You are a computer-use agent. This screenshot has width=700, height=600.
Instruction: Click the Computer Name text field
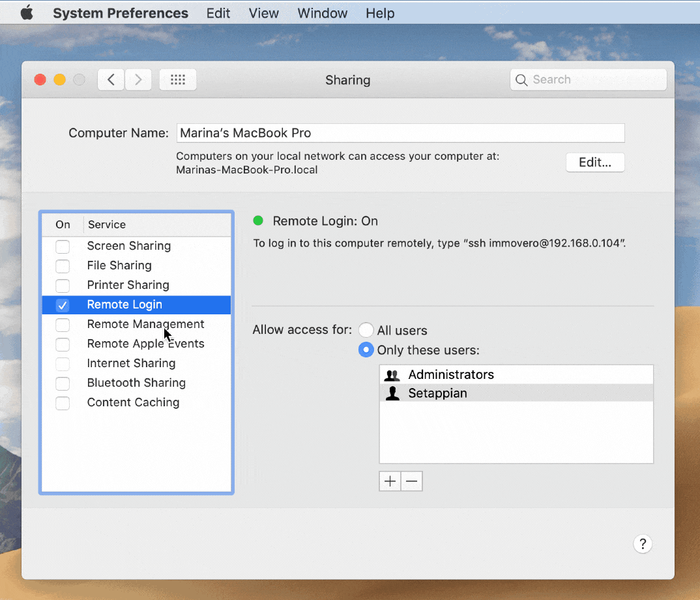400,133
